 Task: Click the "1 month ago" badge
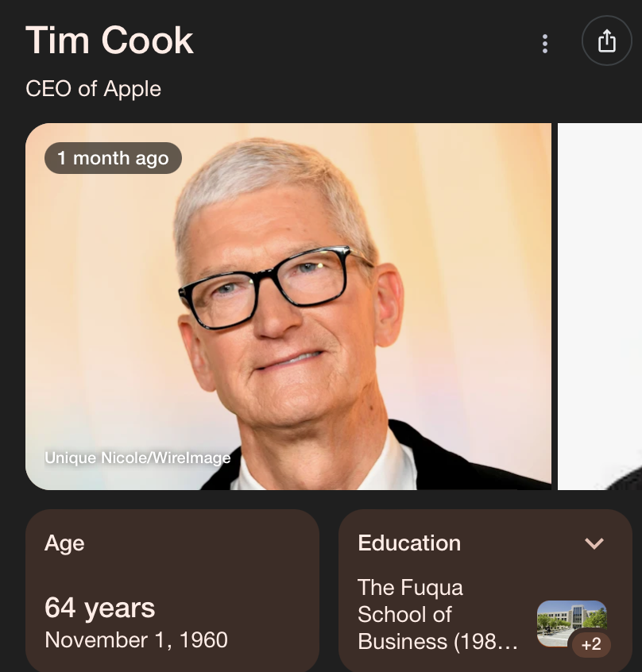tap(113, 158)
